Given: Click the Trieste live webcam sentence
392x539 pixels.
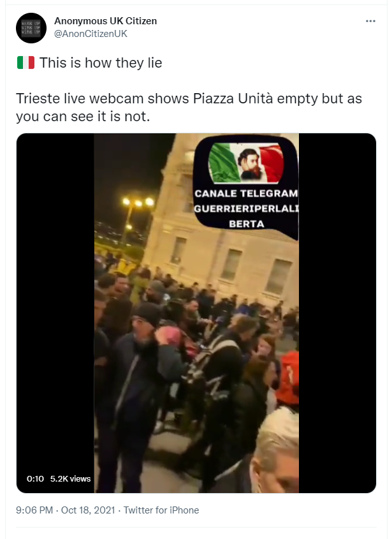Looking at the screenshot, I should coord(189,107).
